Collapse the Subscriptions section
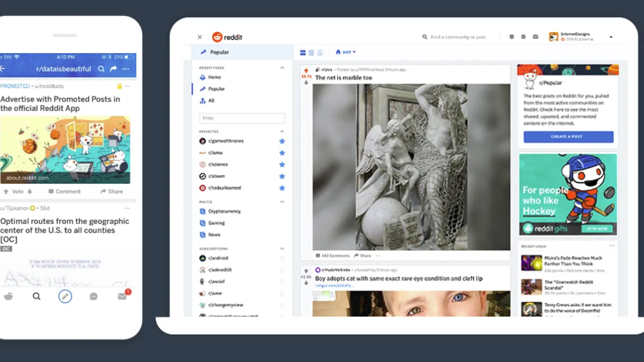 click(x=282, y=249)
